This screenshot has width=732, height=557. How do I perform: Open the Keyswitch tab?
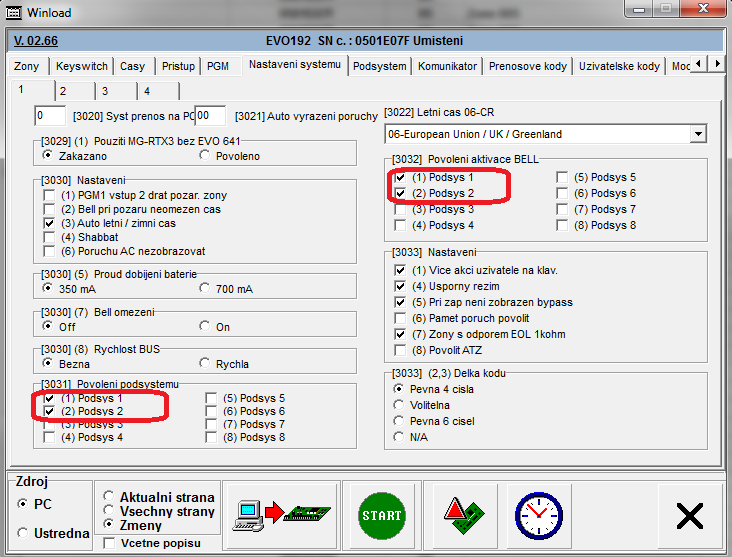(x=82, y=66)
